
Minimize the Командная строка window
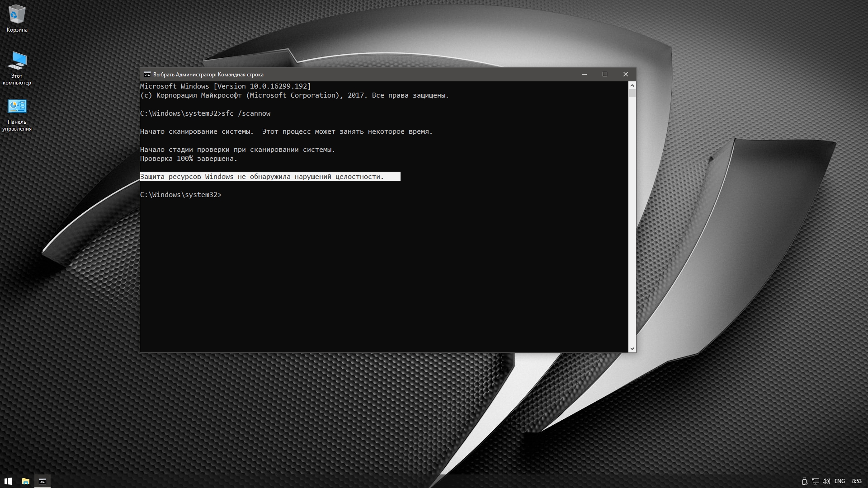584,75
